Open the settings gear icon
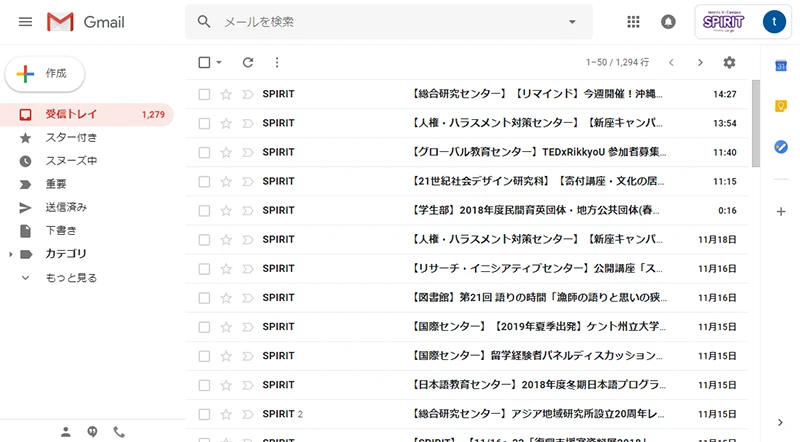The height and width of the screenshot is (442, 800). pos(729,62)
